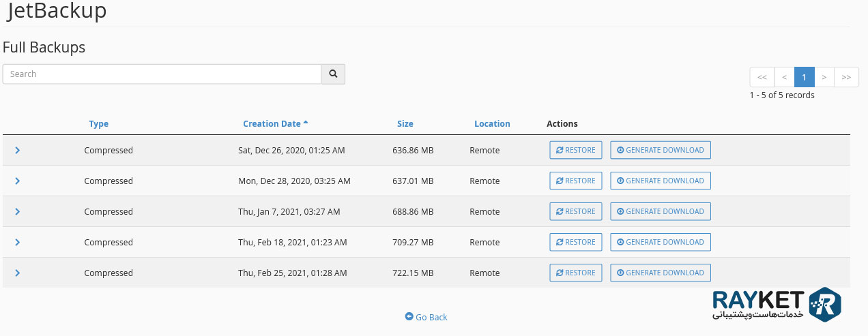The image size is (868, 336).
Task: Restore the 688.86 MB backup
Action: (576, 211)
